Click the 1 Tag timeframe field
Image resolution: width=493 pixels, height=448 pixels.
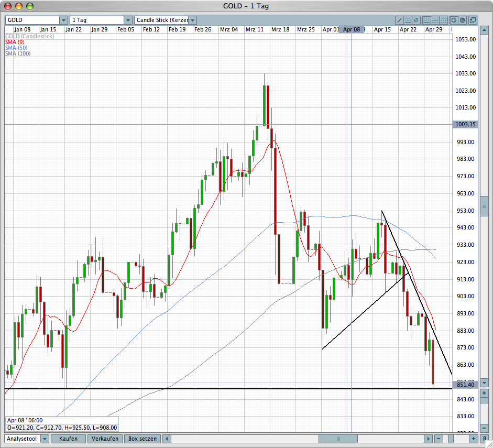pyautogui.click(x=97, y=20)
